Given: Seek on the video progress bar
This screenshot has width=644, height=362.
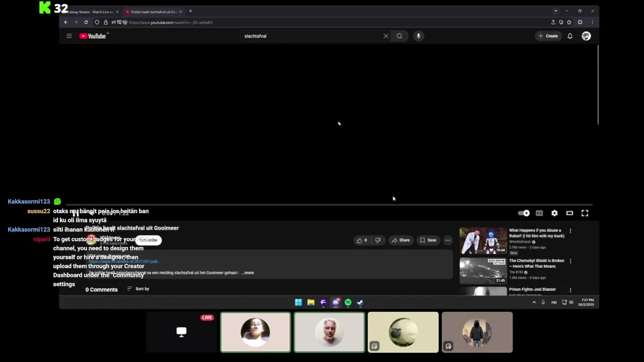Looking at the screenshot, I should (x=329, y=205).
